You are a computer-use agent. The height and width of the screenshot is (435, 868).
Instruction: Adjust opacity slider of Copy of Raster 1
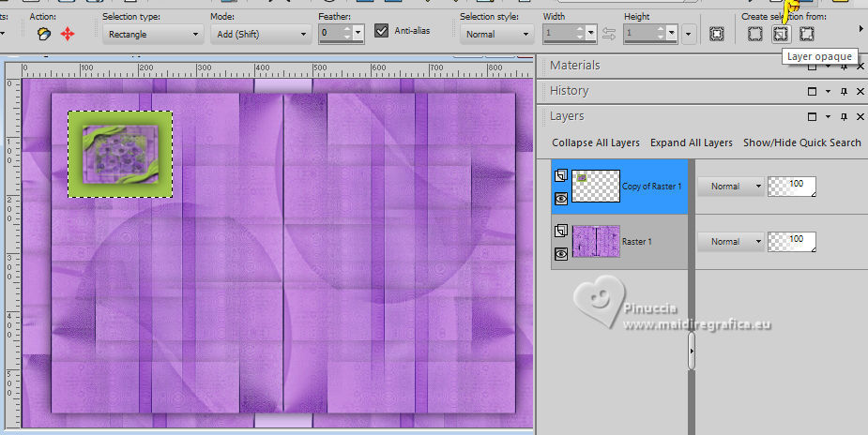(792, 187)
